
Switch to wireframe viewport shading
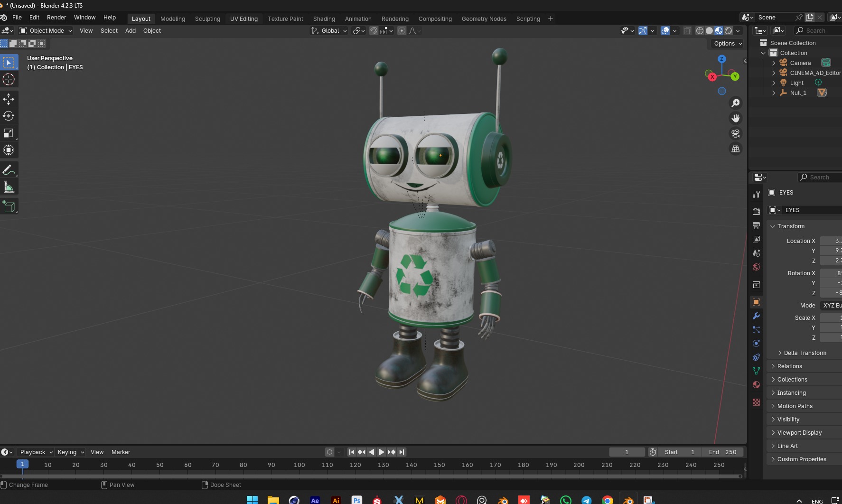[700, 30]
